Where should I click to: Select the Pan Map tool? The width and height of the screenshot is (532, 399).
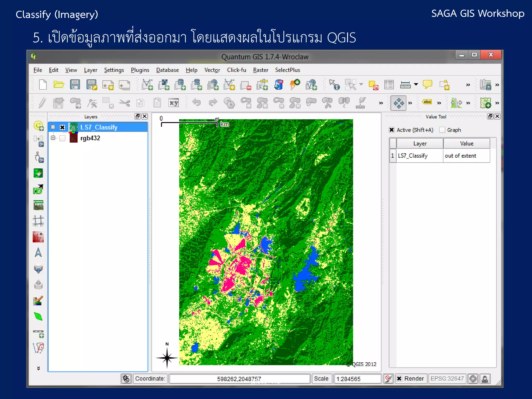398,103
